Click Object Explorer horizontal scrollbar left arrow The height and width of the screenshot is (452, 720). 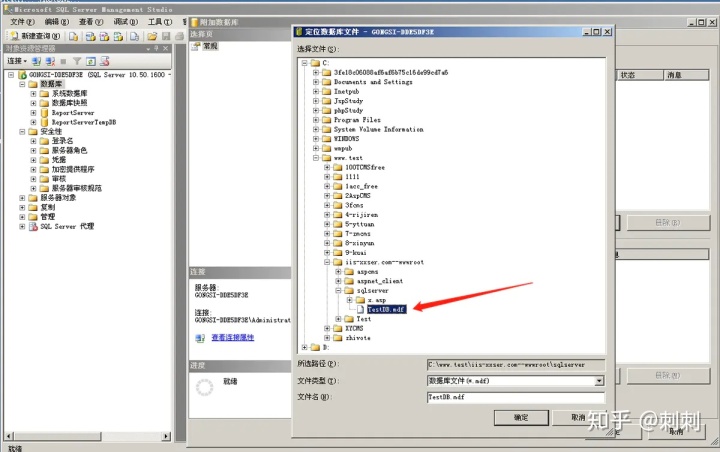coord(9,436)
